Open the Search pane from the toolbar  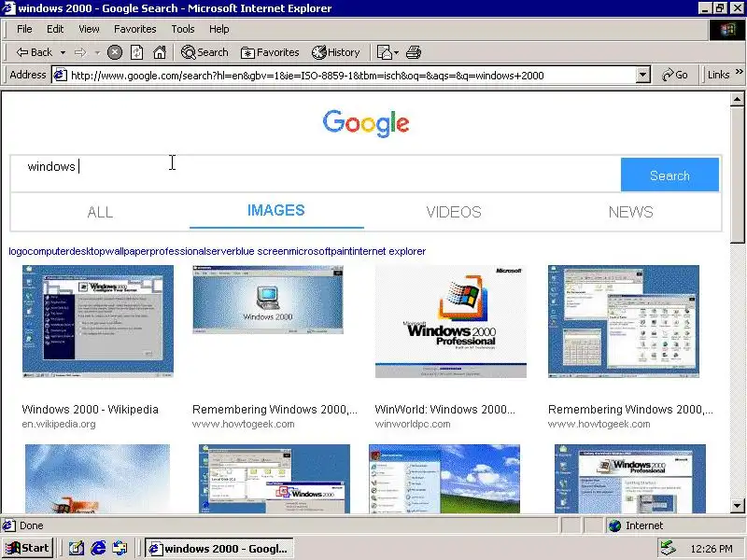204,52
